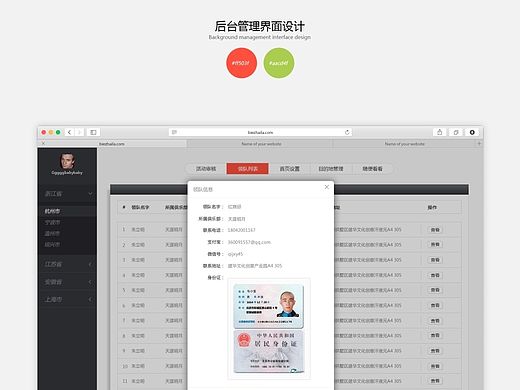The height and width of the screenshot is (390, 520).
Task: Select 宁波市 in the sidebar
Action: pos(53,222)
